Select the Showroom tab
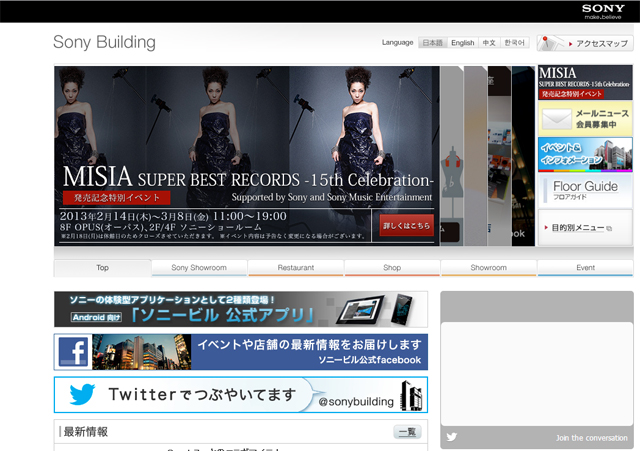The height and width of the screenshot is (451, 640). (489, 268)
